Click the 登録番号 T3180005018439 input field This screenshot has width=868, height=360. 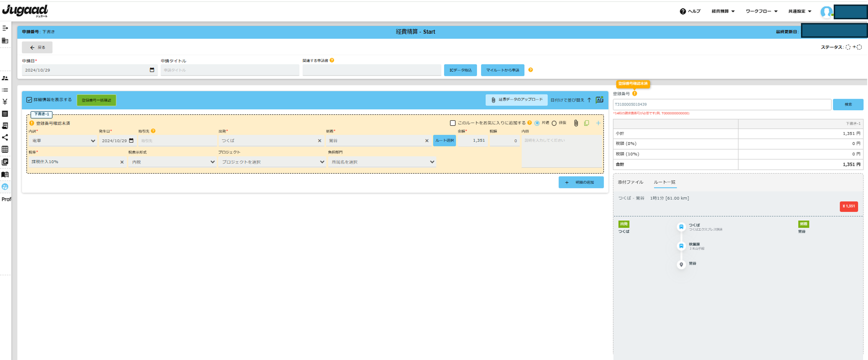coord(722,104)
